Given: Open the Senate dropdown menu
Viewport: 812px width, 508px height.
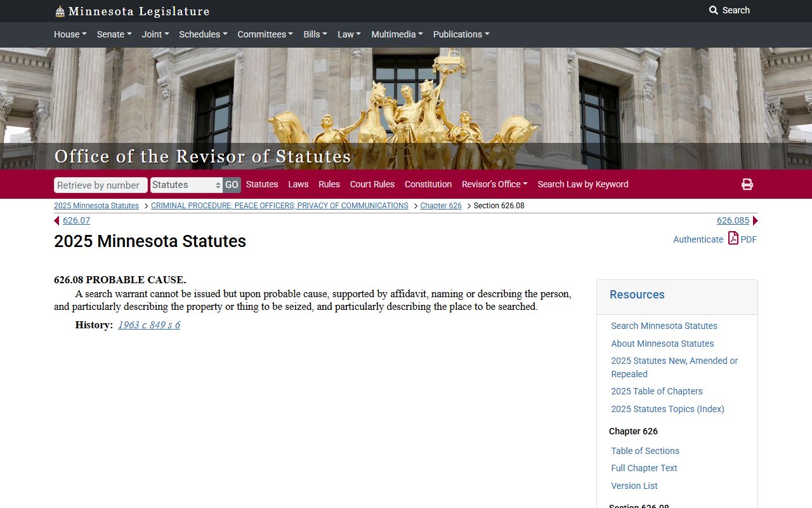Looking at the screenshot, I should coord(114,34).
